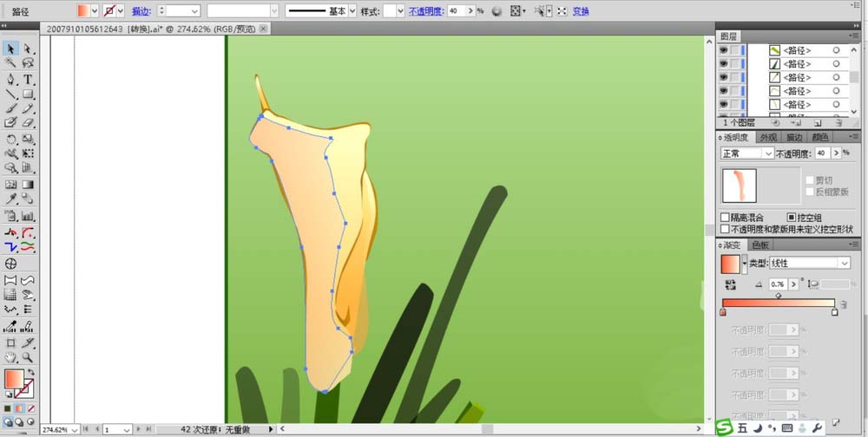Viewport: 868px width, 437px height.
Task: Click the reverse gradient icon
Action: point(730,284)
